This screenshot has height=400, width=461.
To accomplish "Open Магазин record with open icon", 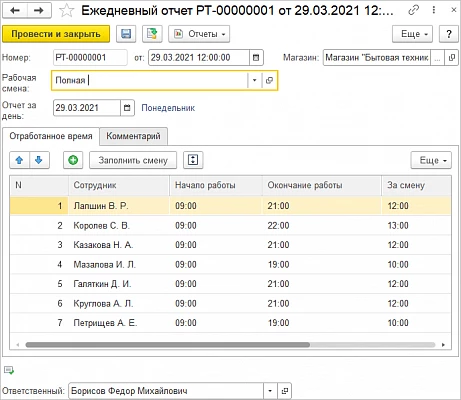I will [452, 58].
